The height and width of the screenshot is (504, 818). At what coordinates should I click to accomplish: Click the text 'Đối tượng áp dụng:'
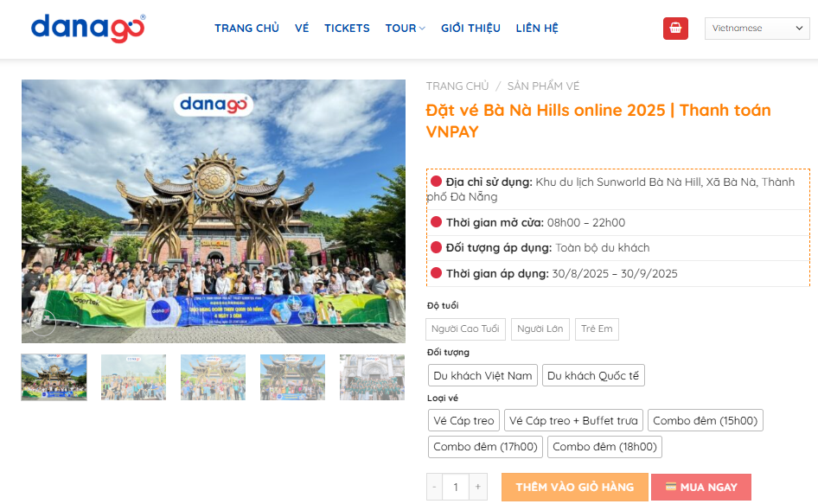pyautogui.click(x=499, y=248)
